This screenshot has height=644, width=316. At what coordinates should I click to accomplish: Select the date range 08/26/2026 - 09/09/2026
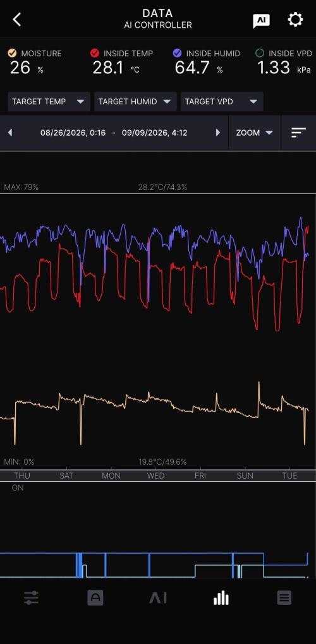click(x=114, y=133)
